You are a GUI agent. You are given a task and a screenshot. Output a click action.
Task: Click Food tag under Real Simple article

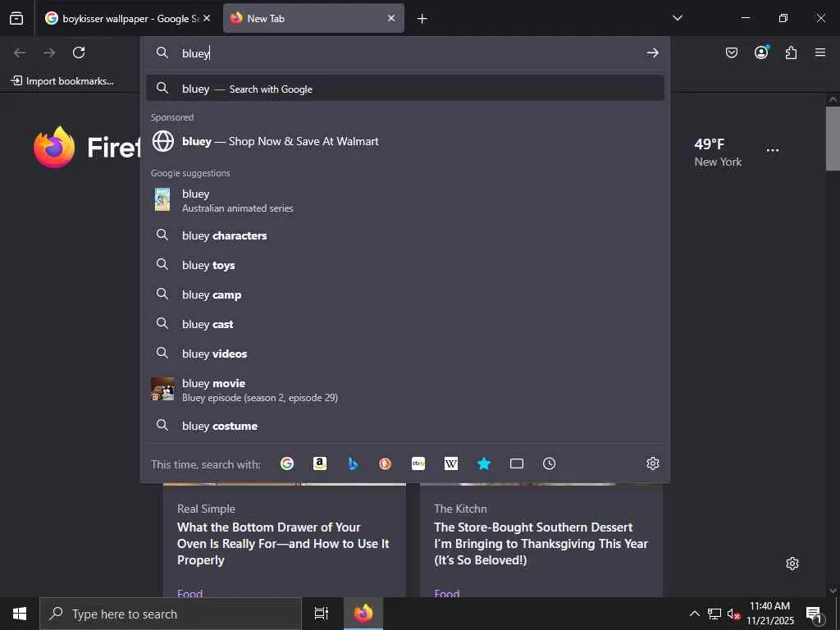(x=189, y=592)
